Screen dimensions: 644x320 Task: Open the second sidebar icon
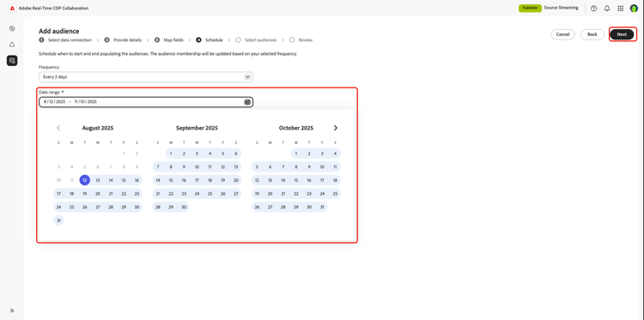pyautogui.click(x=12, y=45)
